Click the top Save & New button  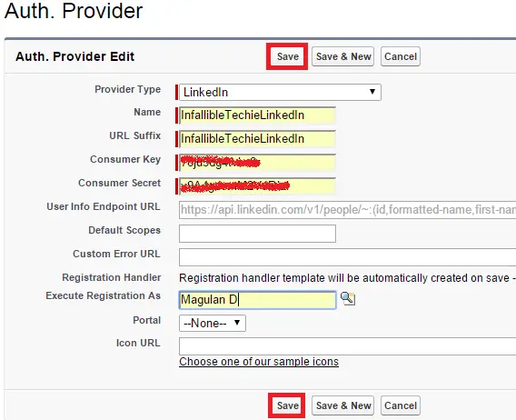click(342, 56)
